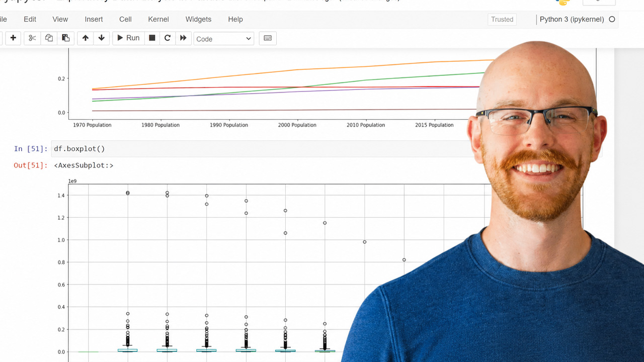Paste cells below icon

click(65, 38)
